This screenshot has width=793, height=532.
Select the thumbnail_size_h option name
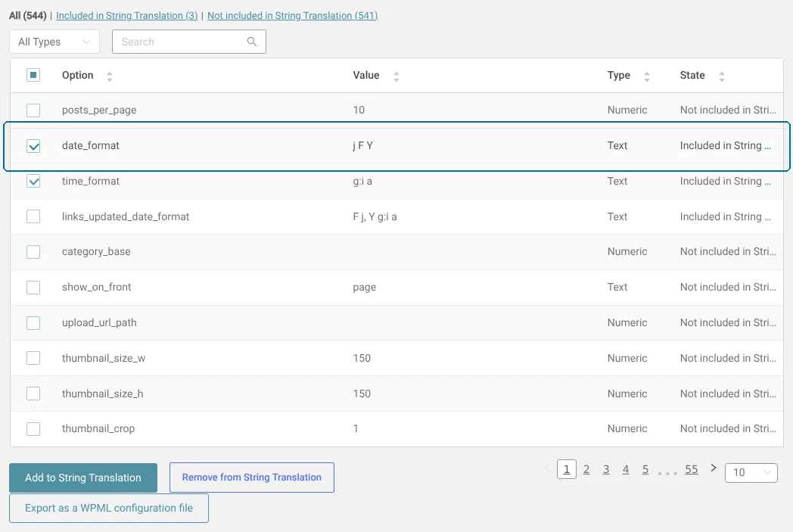pyautogui.click(x=103, y=394)
